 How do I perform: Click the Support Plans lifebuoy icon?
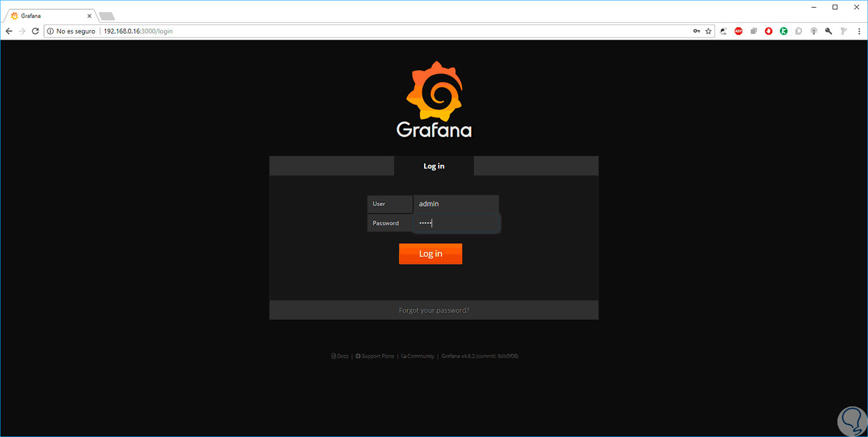[x=358, y=356]
